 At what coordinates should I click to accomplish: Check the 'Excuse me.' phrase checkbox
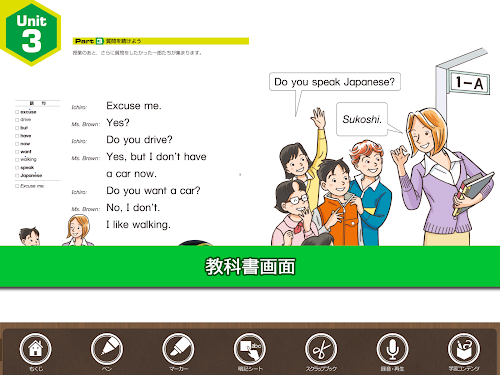tap(17, 186)
